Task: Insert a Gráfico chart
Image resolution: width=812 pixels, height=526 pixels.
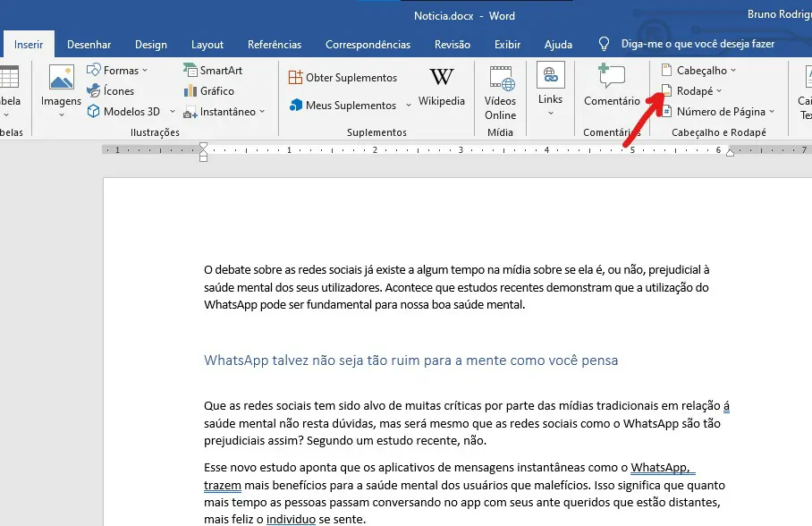Action: (208, 90)
